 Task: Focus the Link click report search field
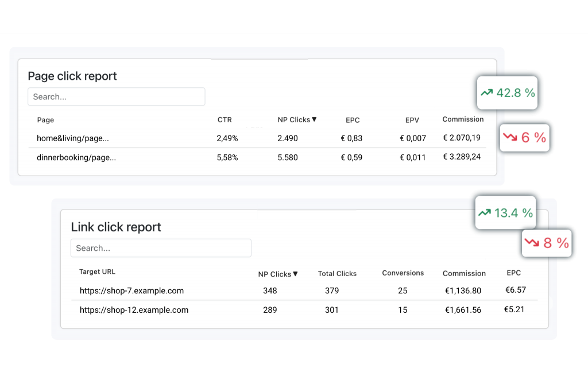161,248
